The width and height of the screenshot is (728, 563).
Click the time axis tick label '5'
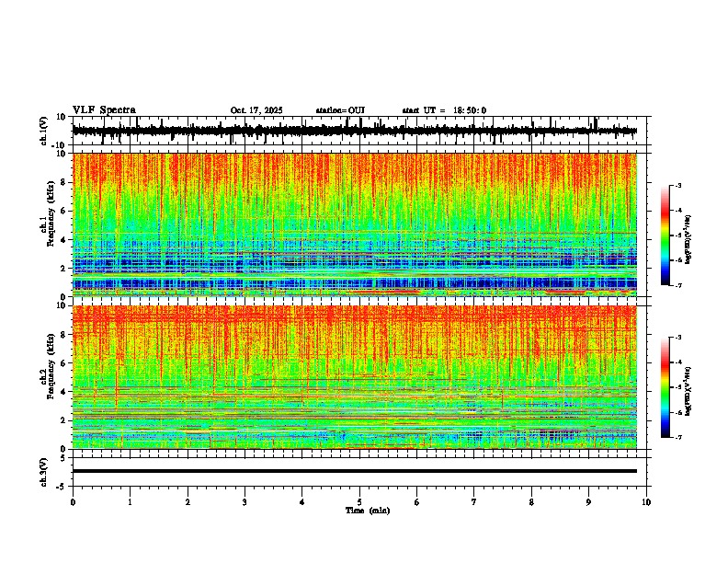[x=359, y=502]
